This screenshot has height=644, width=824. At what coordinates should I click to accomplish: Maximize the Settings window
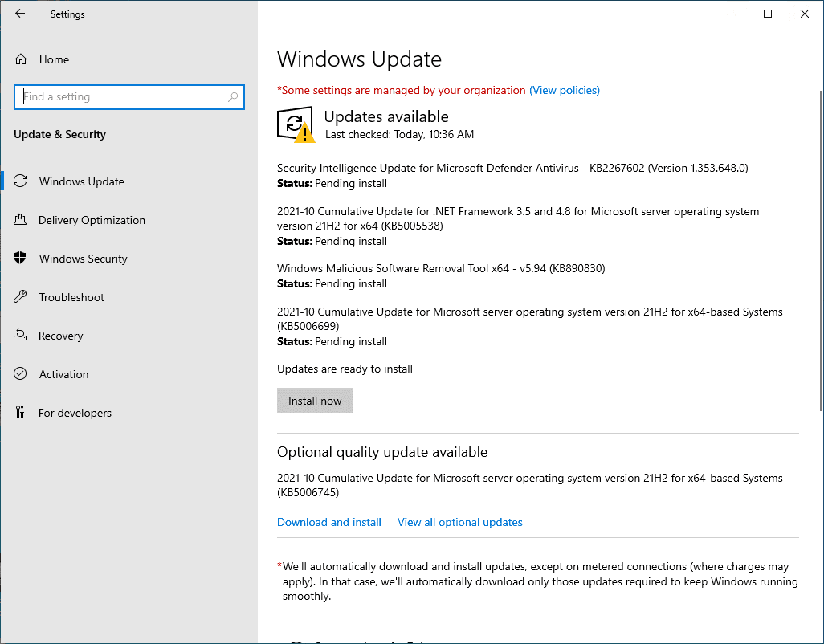point(768,14)
